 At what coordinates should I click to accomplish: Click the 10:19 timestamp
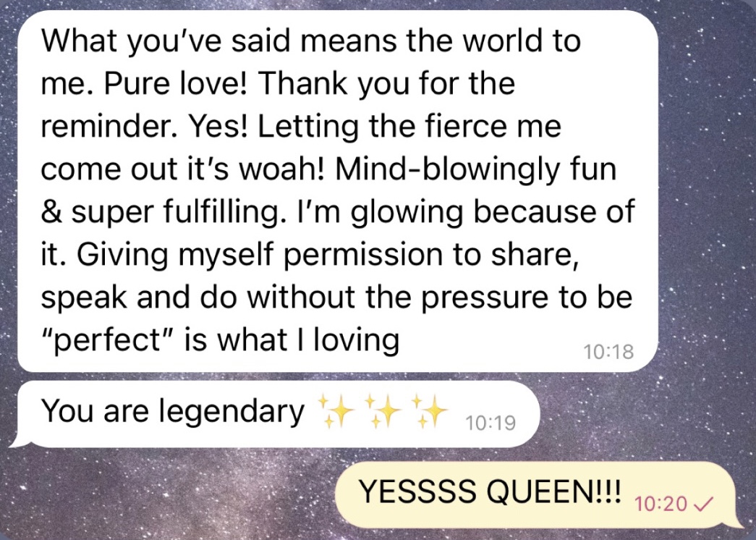[x=490, y=423]
